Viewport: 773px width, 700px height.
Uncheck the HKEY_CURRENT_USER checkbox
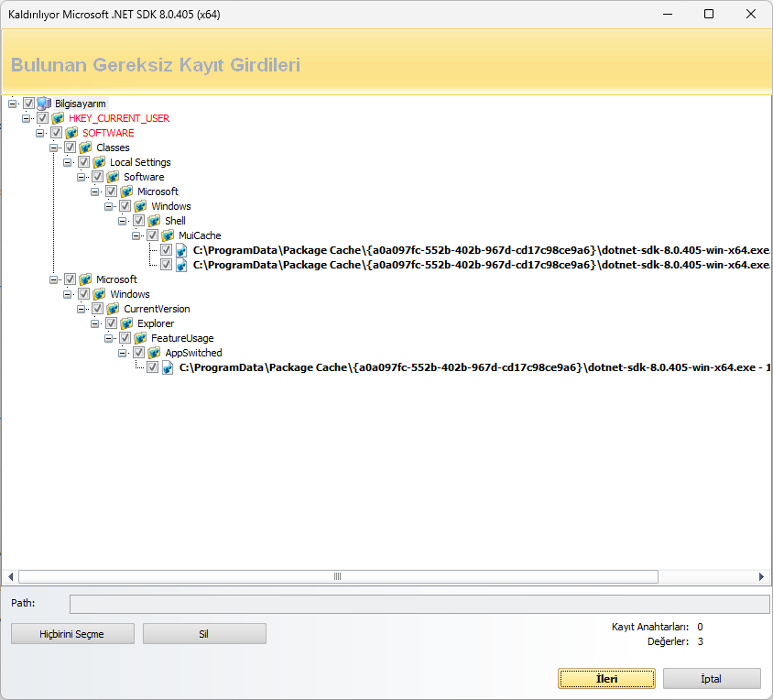[42, 118]
